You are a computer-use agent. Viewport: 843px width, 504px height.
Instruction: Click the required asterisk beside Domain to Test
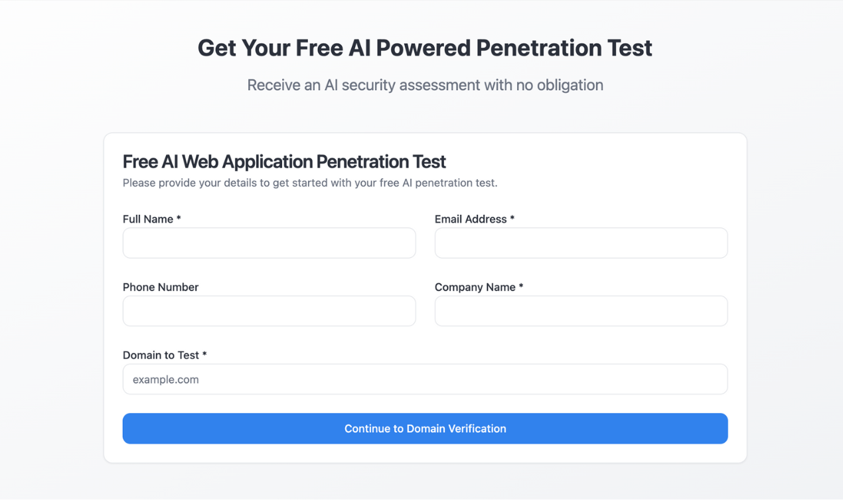click(204, 355)
